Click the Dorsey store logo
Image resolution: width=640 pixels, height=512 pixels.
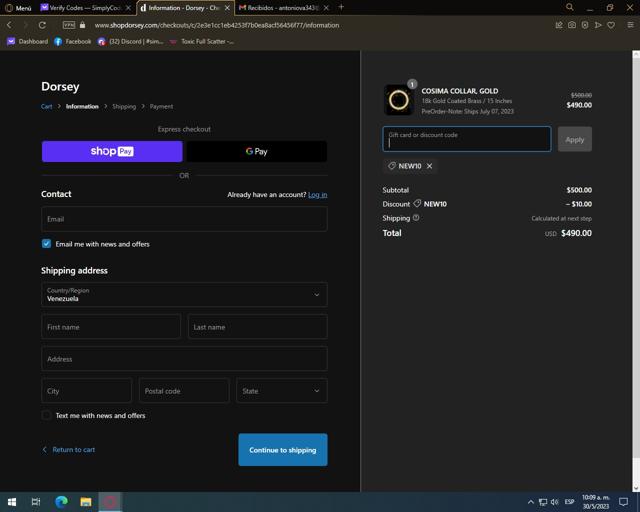coord(60,87)
